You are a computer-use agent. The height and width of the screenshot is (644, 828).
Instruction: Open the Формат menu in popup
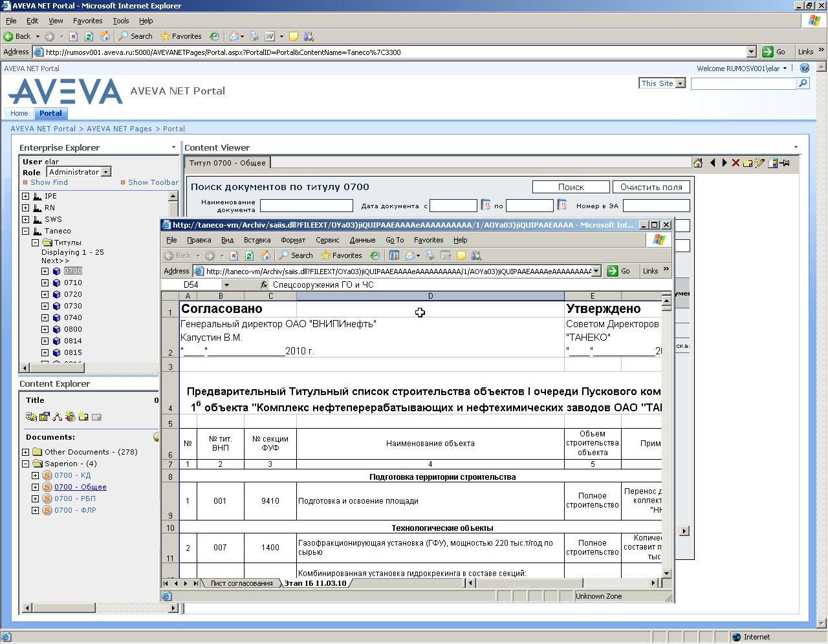[293, 240]
